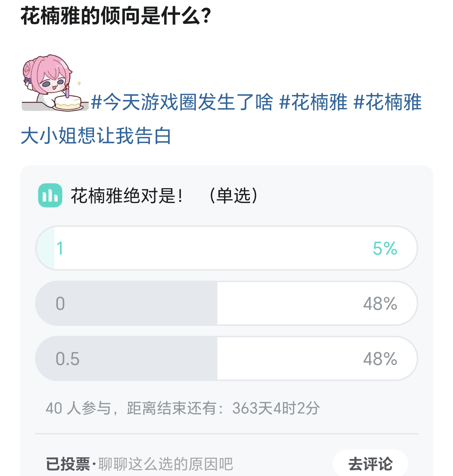The height and width of the screenshot is (476, 453).
Task: Tap the 聊聊这么选的原因吧 comment prompt
Action: pyautogui.click(x=166, y=464)
